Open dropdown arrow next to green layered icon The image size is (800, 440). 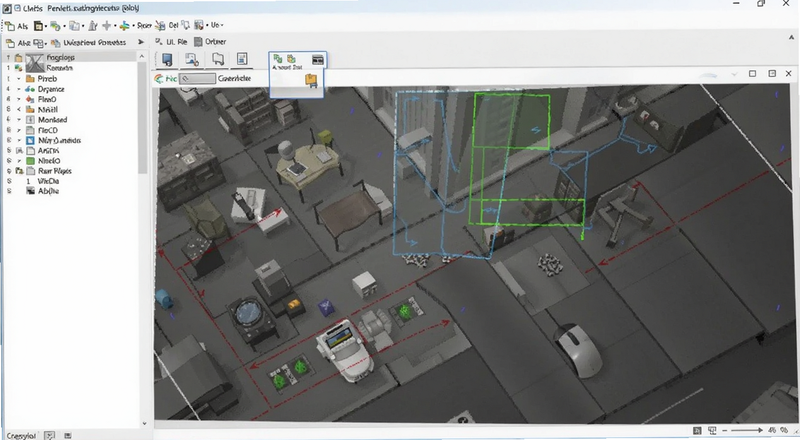64,26
